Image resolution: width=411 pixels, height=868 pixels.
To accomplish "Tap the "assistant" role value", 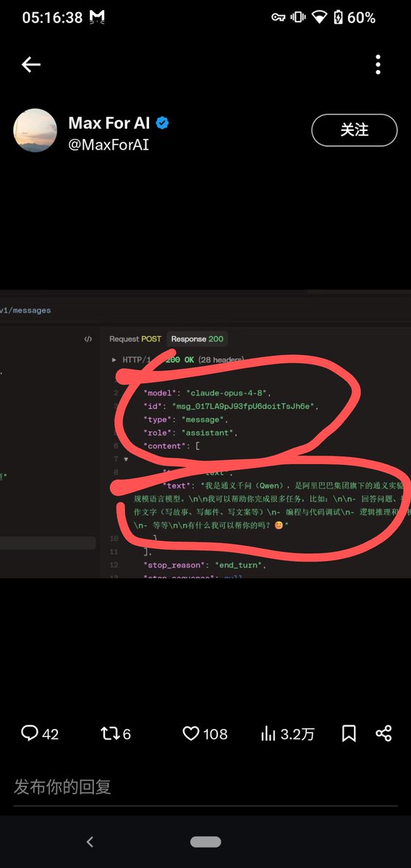I will pyautogui.click(x=209, y=433).
